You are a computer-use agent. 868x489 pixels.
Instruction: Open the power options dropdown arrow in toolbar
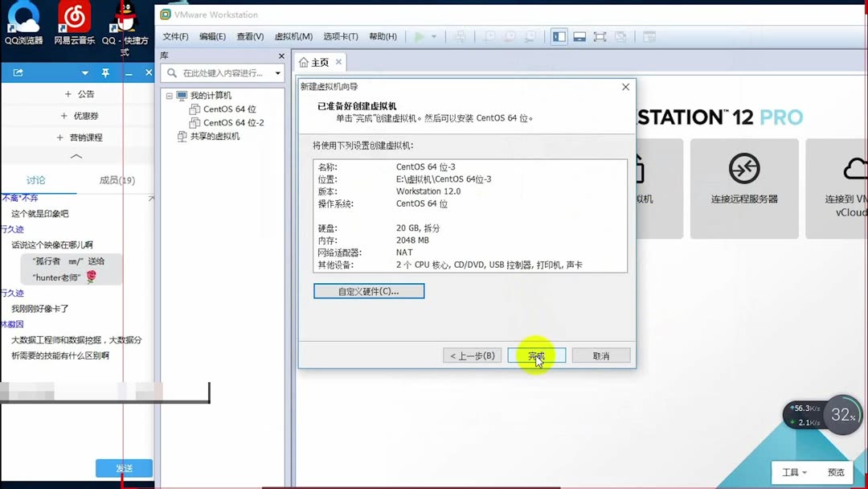click(435, 35)
